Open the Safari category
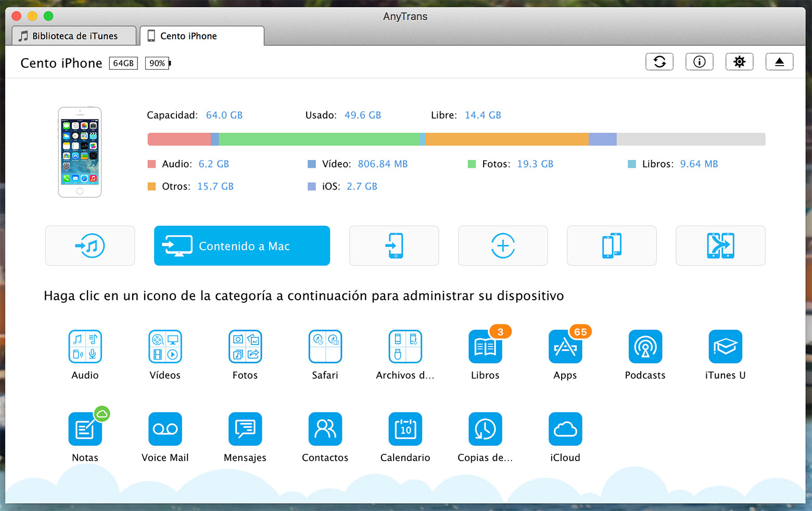Image resolution: width=812 pixels, height=511 pixels. pyautogui.click(x=325, y=347)
